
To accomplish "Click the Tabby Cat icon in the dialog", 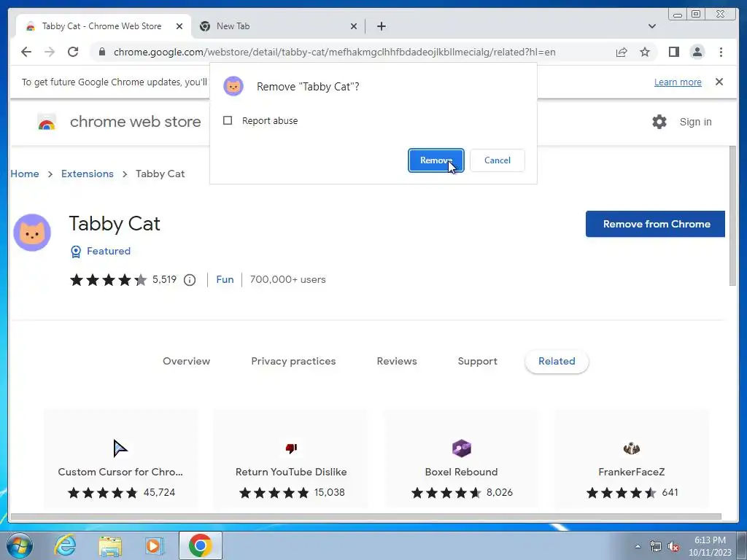I will (x=233, y=86).
